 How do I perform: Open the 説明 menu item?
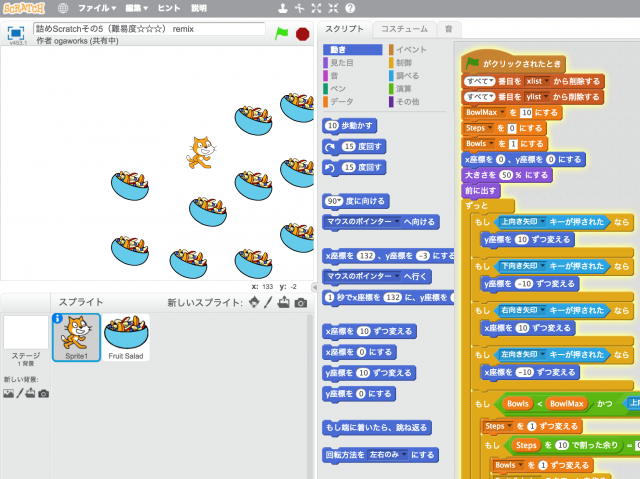pyautogui.click(x=199, y=8)
